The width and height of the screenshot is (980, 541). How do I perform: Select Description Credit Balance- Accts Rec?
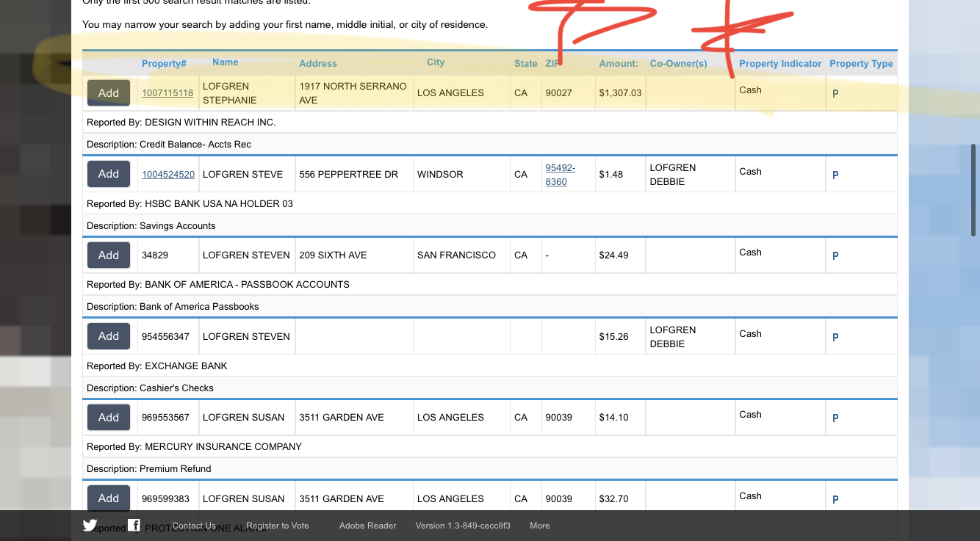click(x=169, y=145)
